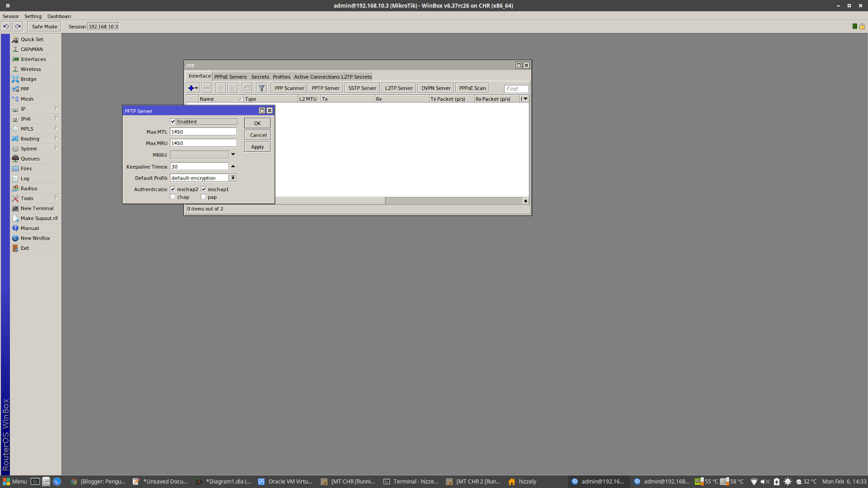This screenshot has height=488, width=868.
Task: Open the Dashboard menu
Action: click(x=59, y=16)
